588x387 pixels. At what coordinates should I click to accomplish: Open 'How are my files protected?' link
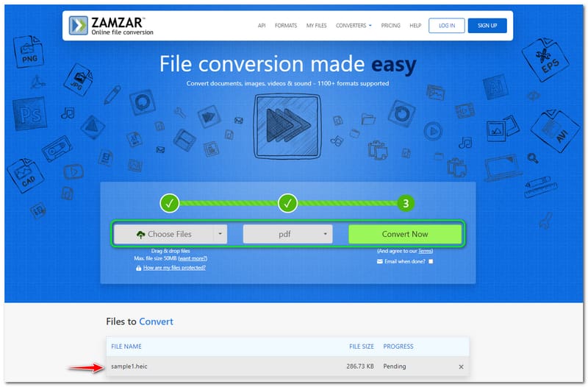click(174, 268)
